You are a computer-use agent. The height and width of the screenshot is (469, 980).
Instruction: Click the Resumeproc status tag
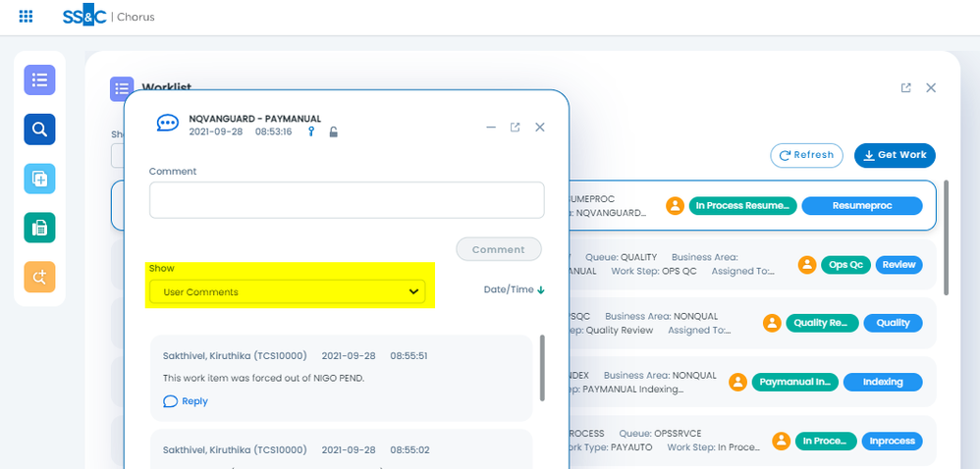pos(861,206)
